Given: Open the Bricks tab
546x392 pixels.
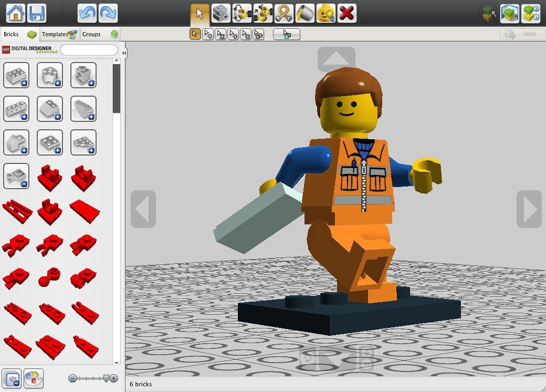Looking at the screenshot, I should [20, 34].
